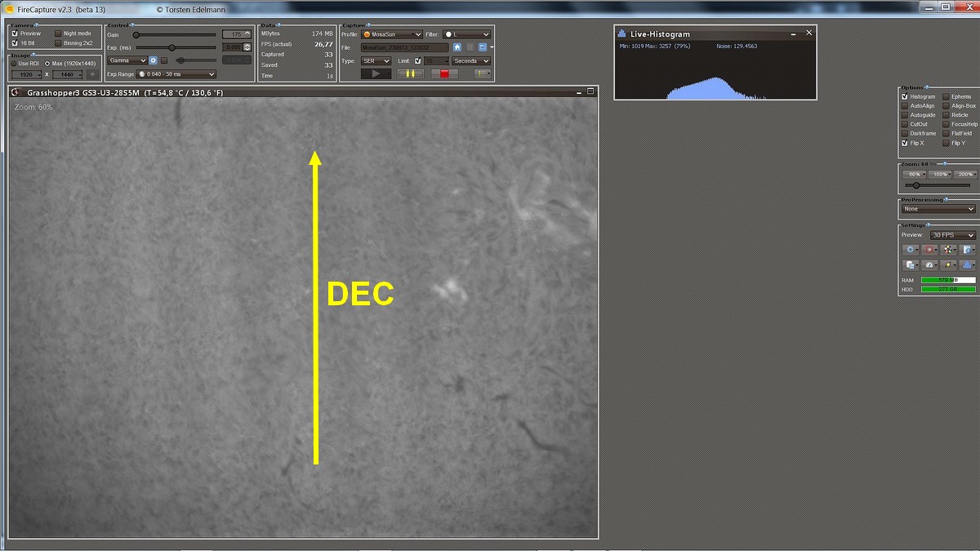Click the Gain slider handle
The height and width of the screenshot is (551, 980).
136,34
